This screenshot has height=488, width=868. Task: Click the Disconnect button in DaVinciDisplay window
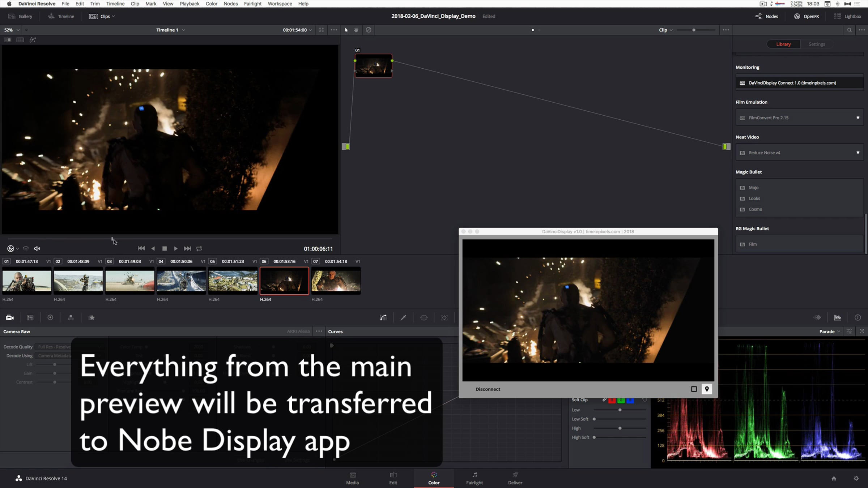(488, 389)
